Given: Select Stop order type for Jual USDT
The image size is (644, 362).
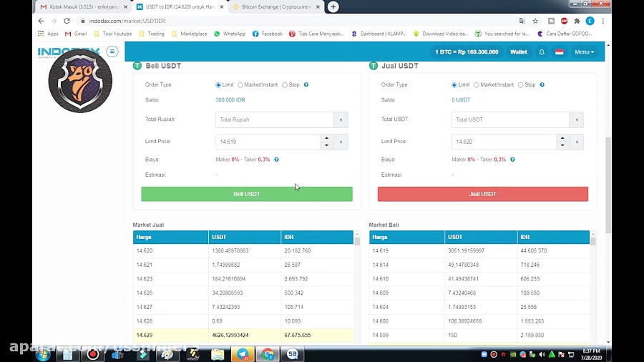Looking at the screenshot, I should tap(520, 85).
